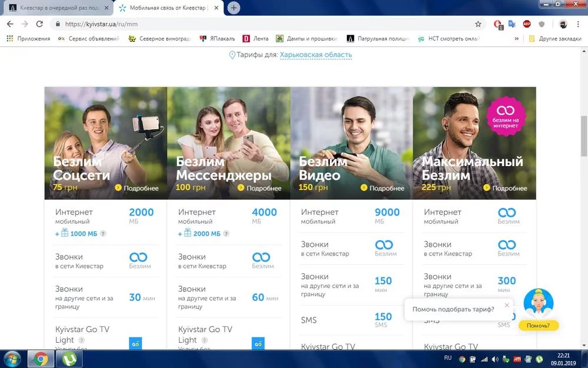Open ЯПлакалъ bookmark
Viewport: 588px width, 368px height.
217,38
